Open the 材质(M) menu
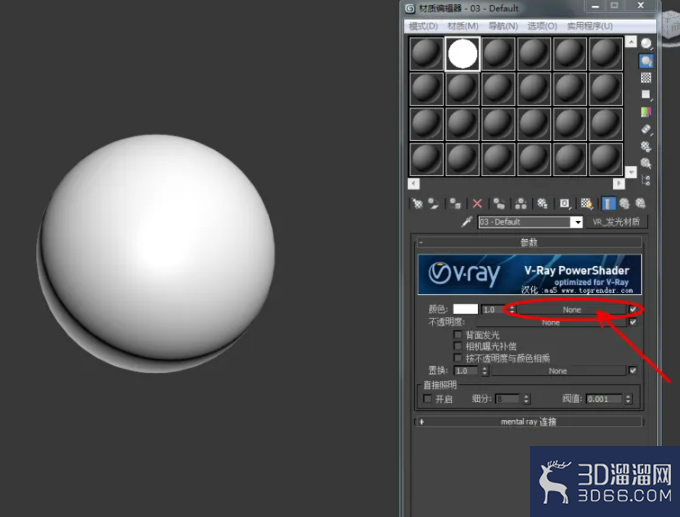The width and height of the screenshot is (680, 517). 463,26
